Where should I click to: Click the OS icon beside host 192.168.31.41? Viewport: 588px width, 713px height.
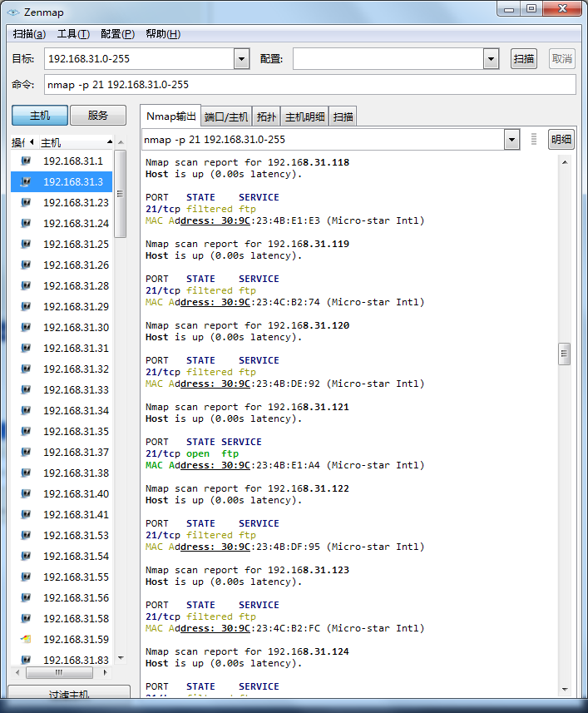[x=27, y=514]
